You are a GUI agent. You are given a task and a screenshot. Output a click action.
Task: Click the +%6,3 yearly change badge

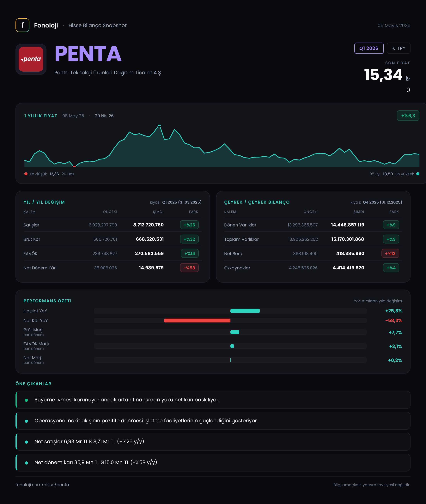pyautogui.click(x=408, y=116)
